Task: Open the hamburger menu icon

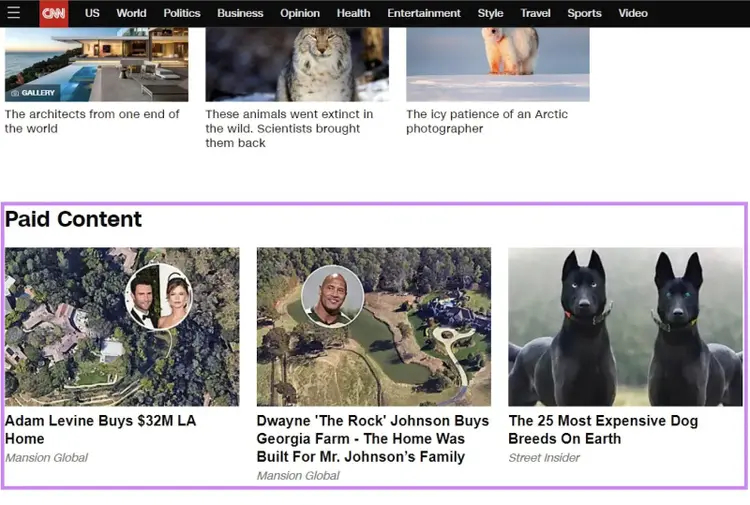Action: pos(13,13)
